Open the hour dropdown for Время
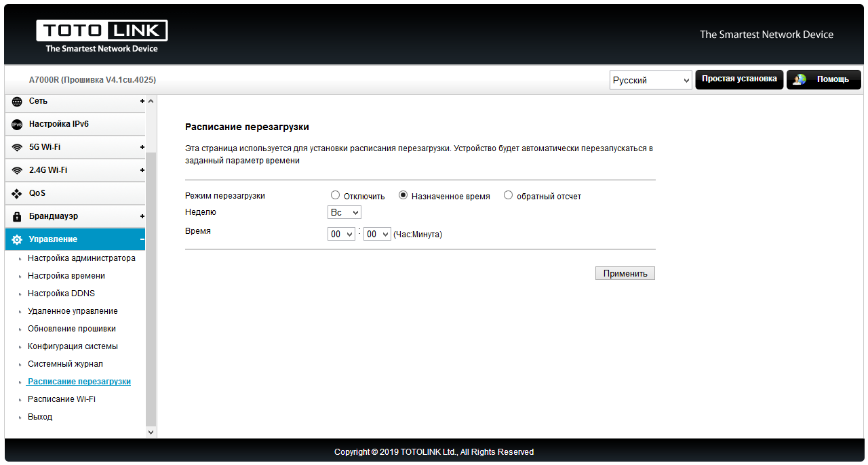Screen dimensions: 868x465 click(341, 234)
